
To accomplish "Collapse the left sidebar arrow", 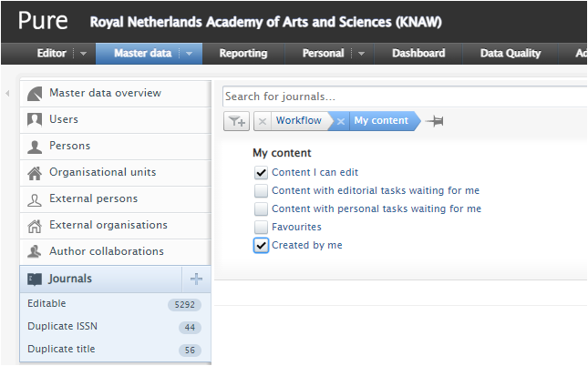I will point(7,94).
